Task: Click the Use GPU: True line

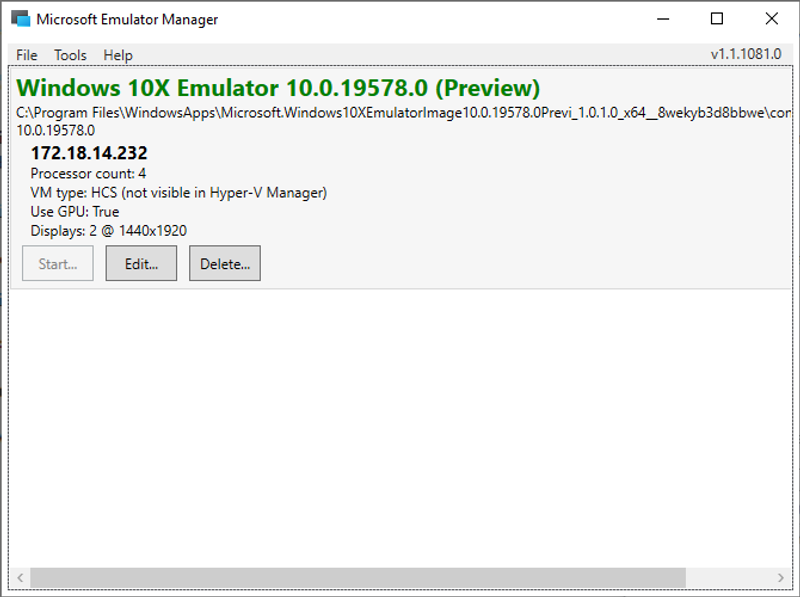Action: pos(74,212)
